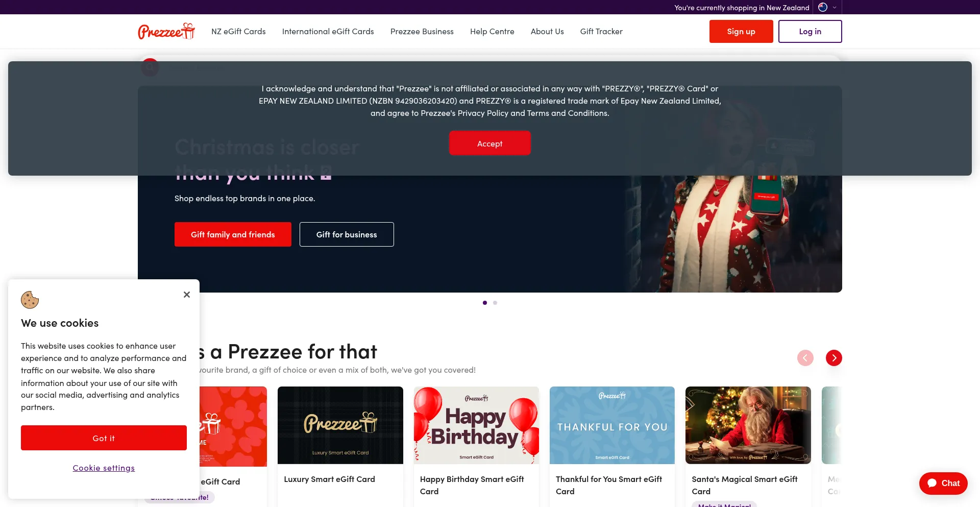This screenshot has height=507, width=980.
Task: Close the cookie popup with X
Action: point(187,295)
